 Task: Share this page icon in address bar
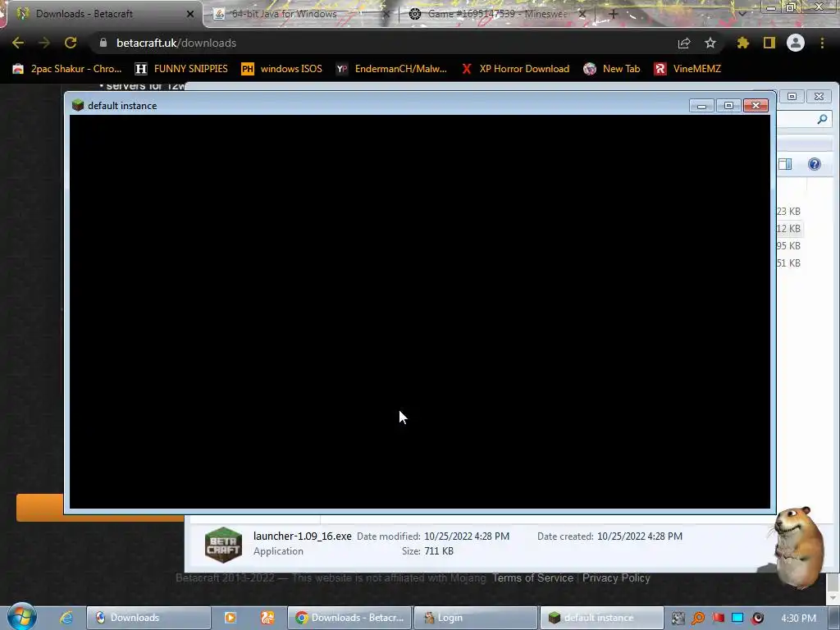(684, 43)
